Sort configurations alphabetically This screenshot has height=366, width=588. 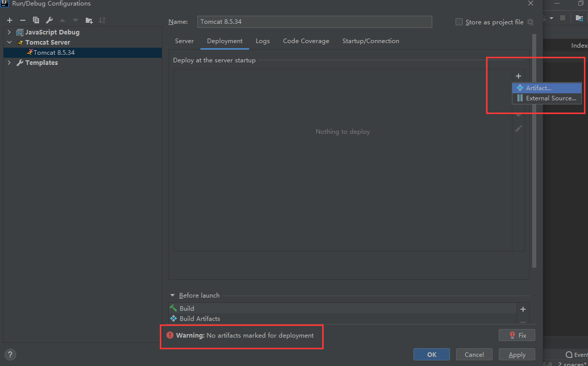pos(102,20)
